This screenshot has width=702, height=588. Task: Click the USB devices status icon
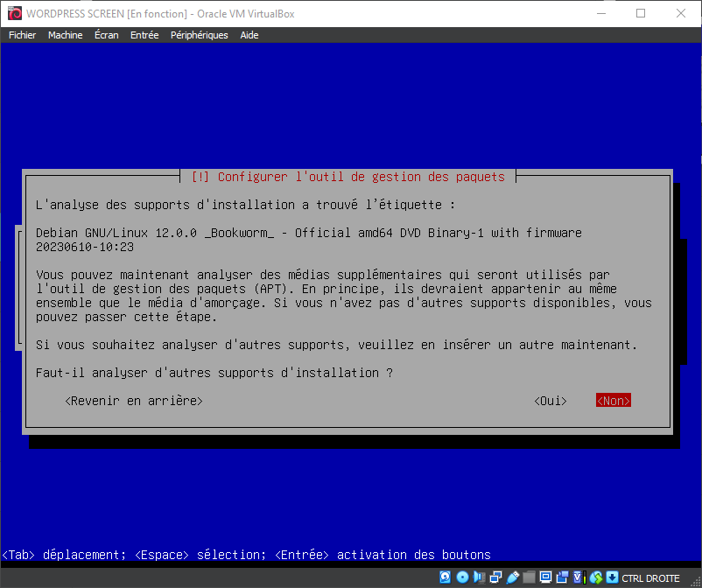tap(511, 577)
